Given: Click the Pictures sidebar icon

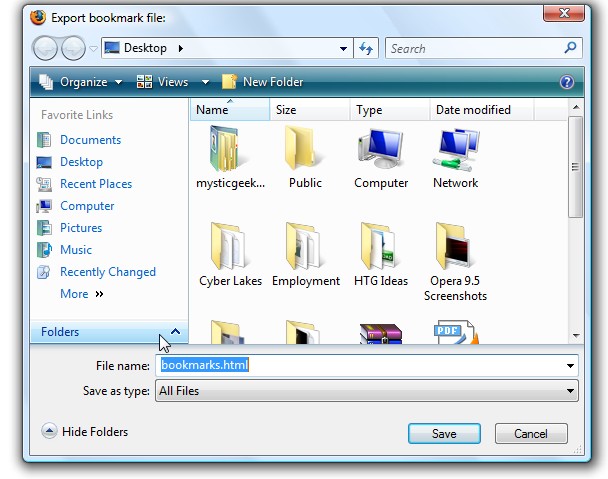Looking at the screenshot, I should click(x=44, y=228).
